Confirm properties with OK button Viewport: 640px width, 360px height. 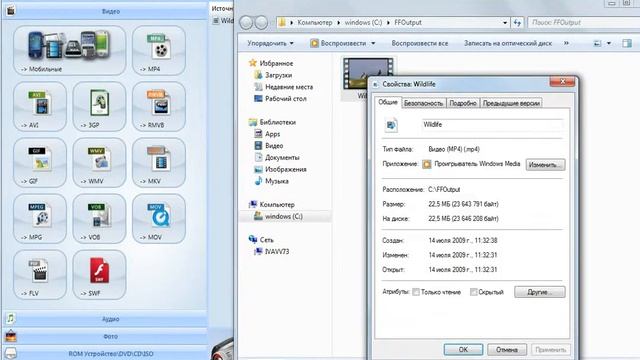point(463,350)
